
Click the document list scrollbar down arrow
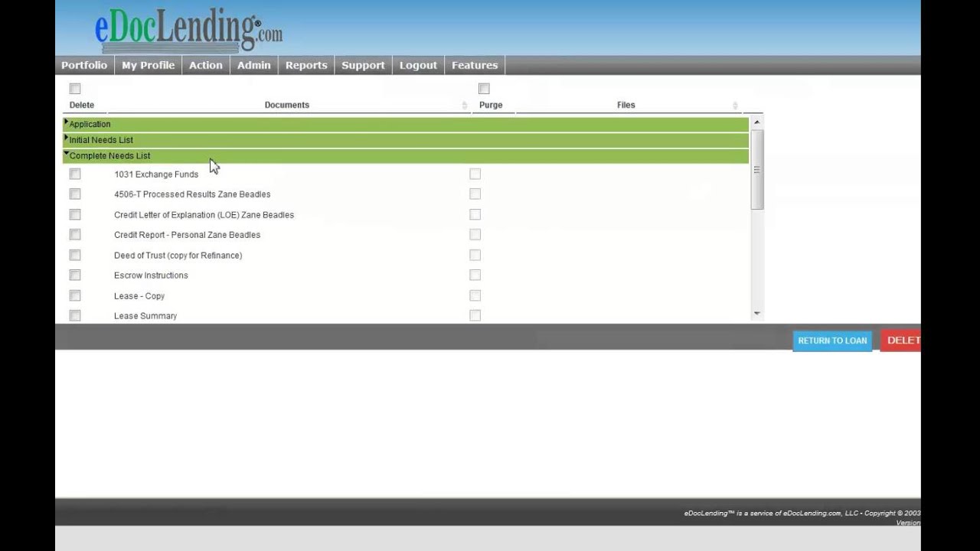pos(757,314)
